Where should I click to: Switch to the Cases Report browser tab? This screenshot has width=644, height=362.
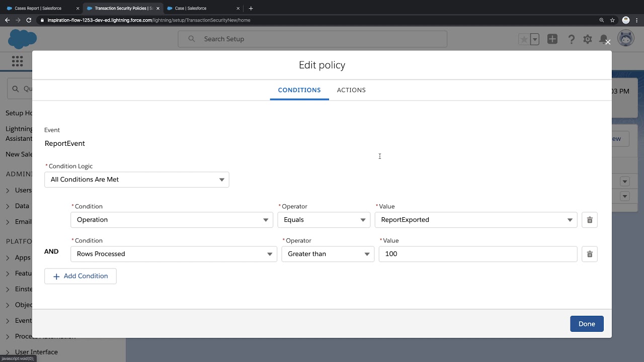[x=38, y=8]
